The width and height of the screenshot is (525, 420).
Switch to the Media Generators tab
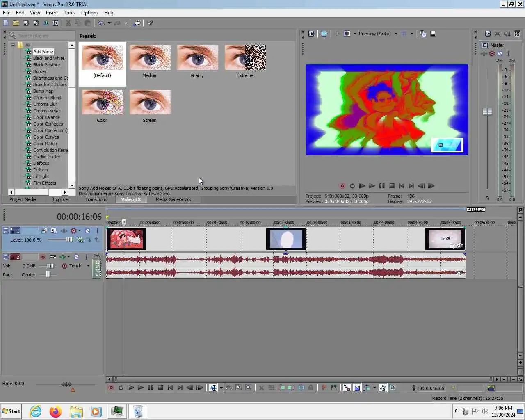coord(173,199)
